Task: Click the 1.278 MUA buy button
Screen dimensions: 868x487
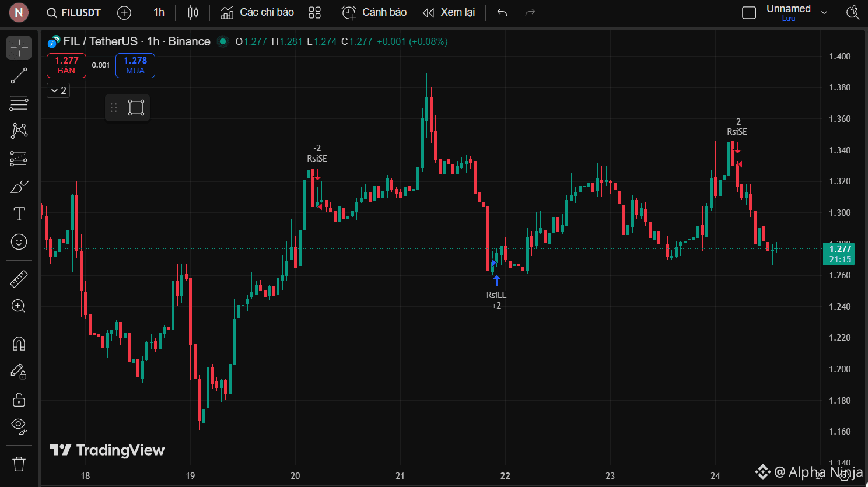Action: pos(135,65)
